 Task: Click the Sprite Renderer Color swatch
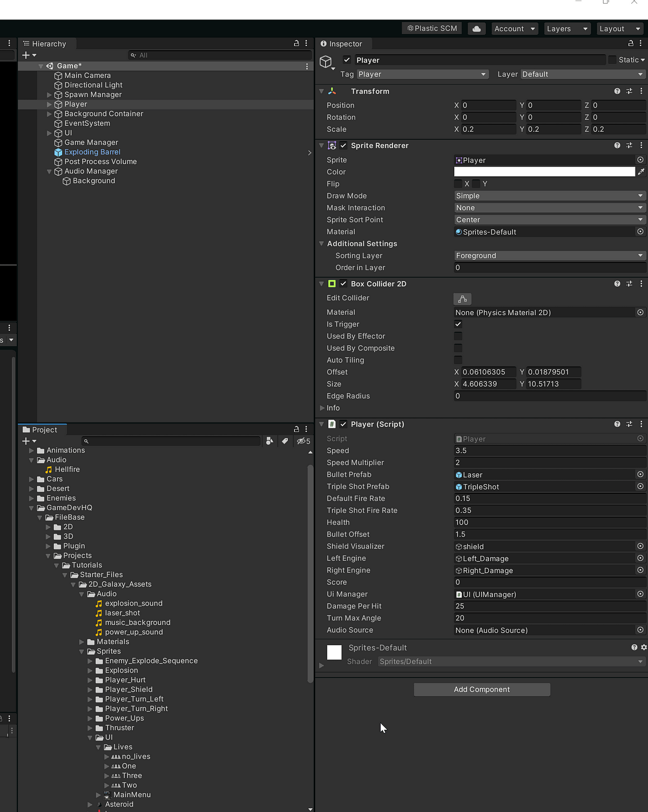click(x=544, y=172)
